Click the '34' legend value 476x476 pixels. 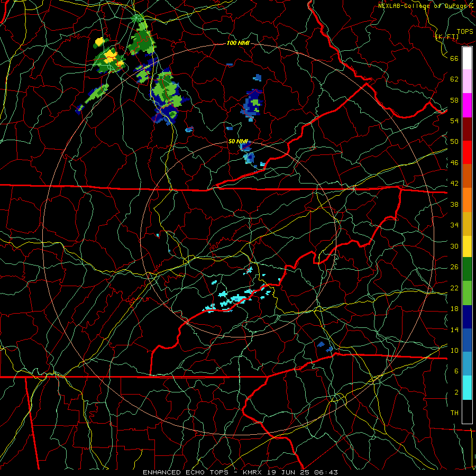[454, 225]
